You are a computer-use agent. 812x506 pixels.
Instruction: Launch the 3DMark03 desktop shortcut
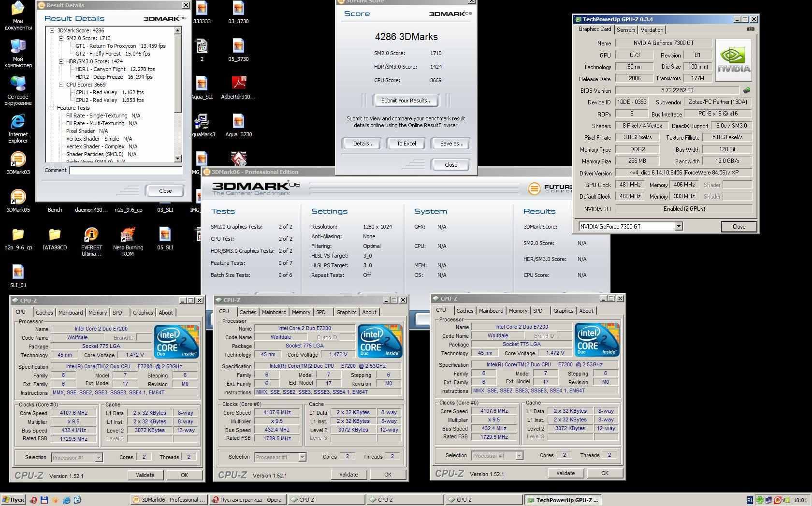click(x=18, y=160)
